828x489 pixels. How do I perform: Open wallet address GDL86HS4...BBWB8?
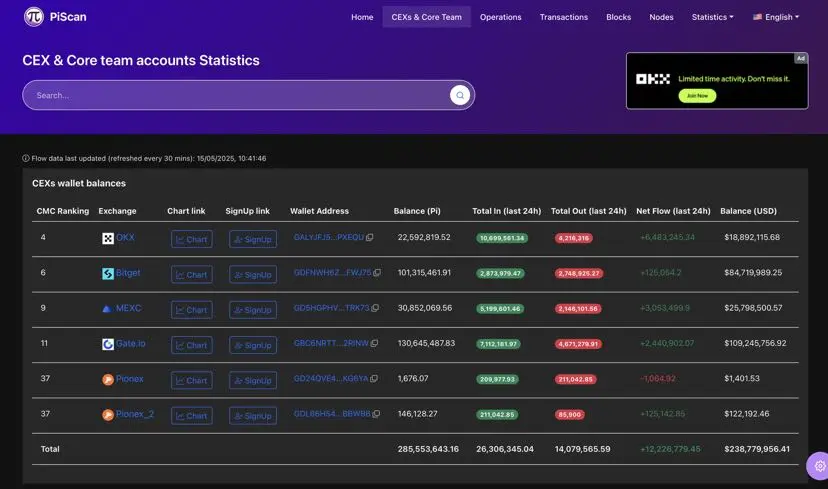click(332, 414)
